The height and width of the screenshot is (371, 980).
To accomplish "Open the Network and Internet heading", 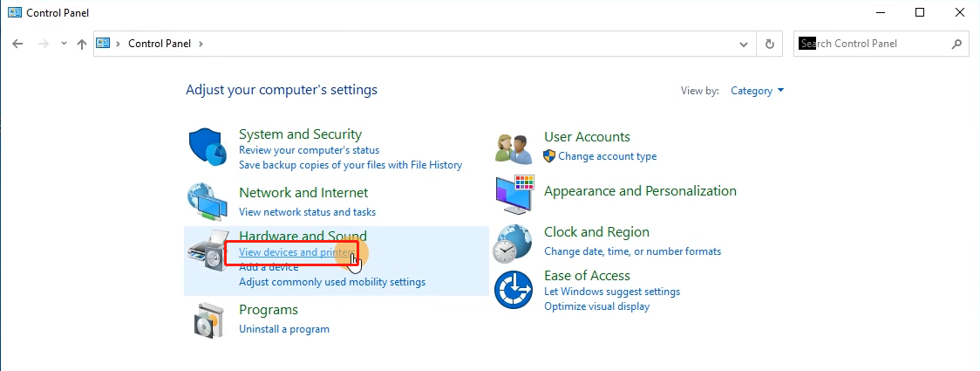I will 303,193.
